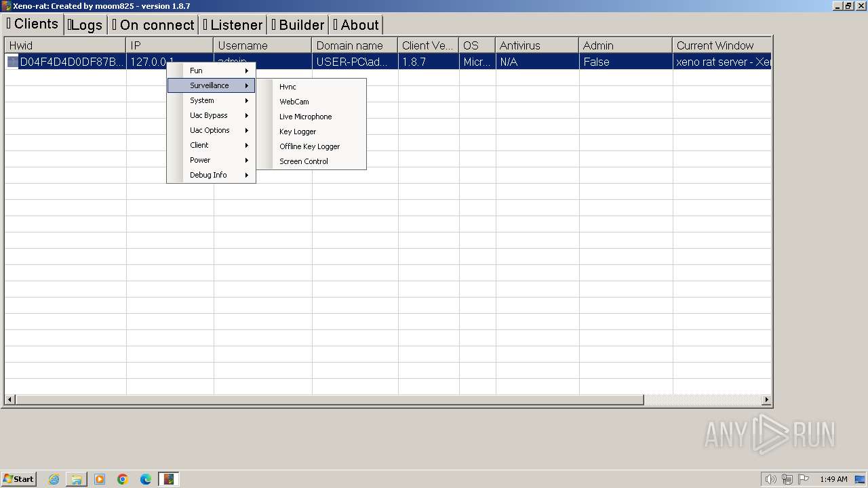Click the volume speaker tray icon

coord(770,479)
